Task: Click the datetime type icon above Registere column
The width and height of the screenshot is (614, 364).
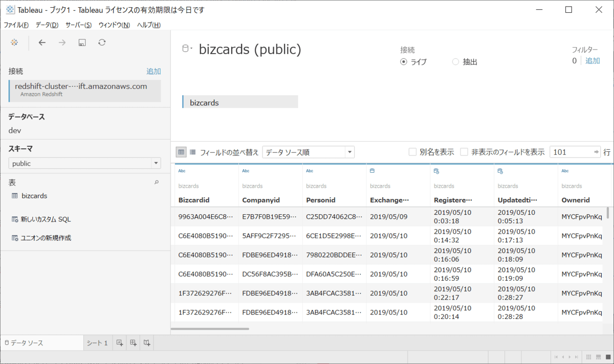Action: 436,171
